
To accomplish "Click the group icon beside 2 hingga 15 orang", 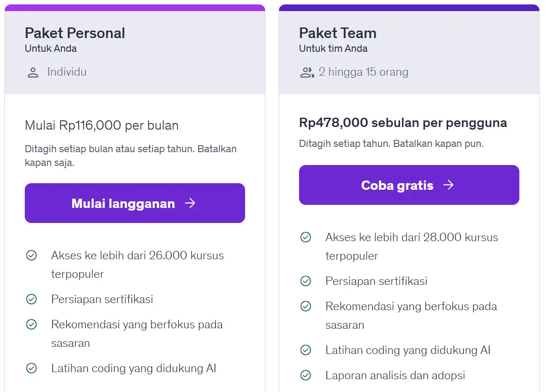I will point(307,73).
